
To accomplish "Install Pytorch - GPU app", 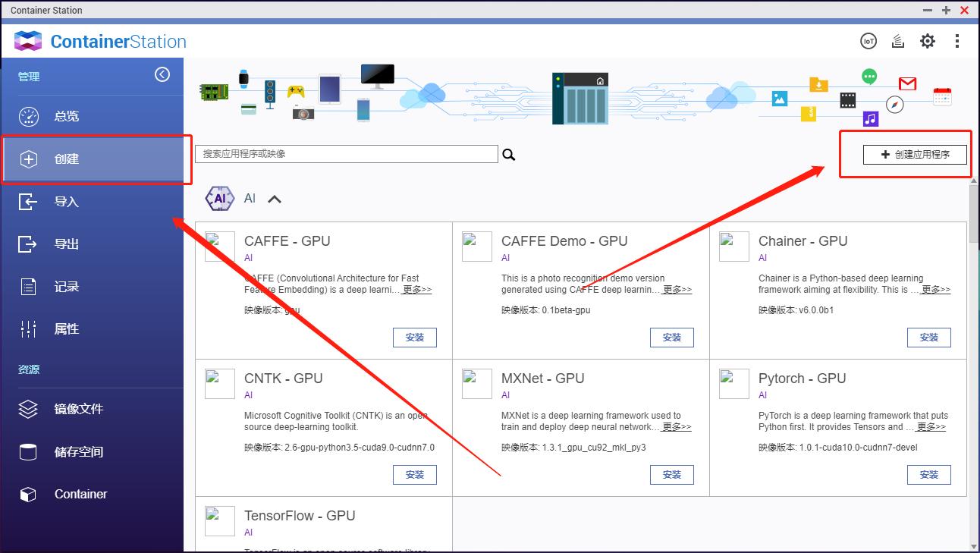I will (x=929, y=475).
